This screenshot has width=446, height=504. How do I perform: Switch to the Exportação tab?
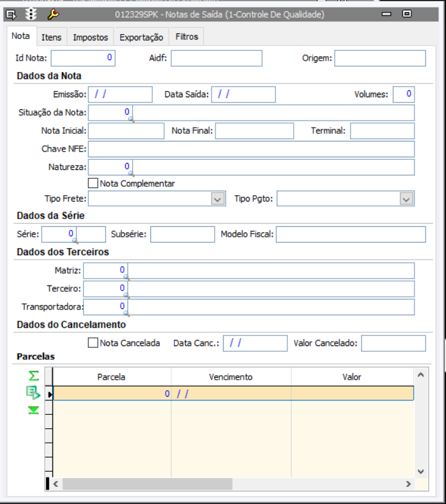(x=142, y=37)
